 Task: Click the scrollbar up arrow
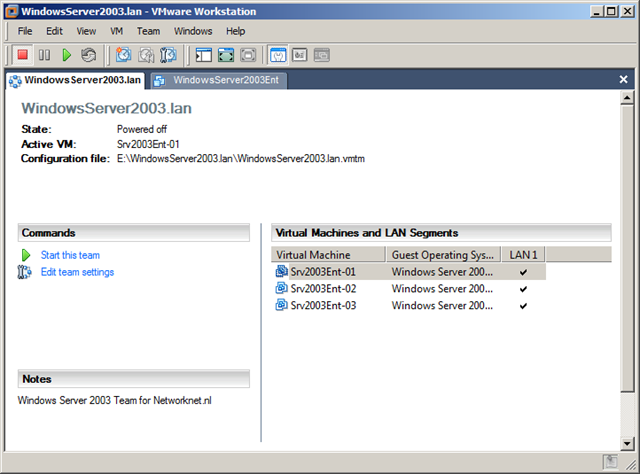pyautogui.click(x=627, y=98)
